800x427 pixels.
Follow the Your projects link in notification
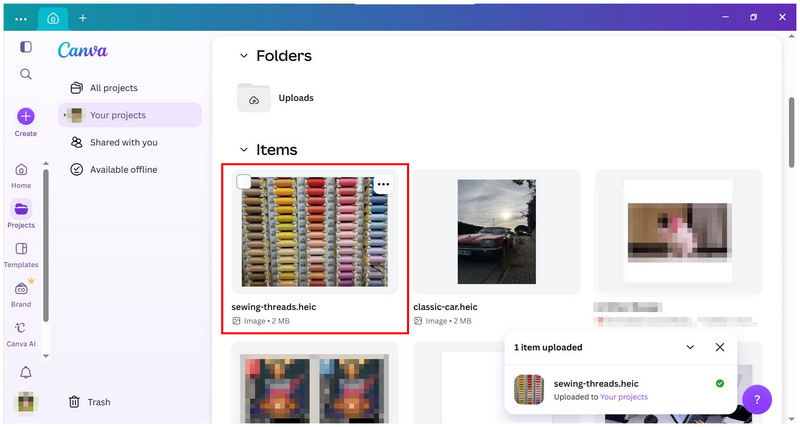click(624, 397)
